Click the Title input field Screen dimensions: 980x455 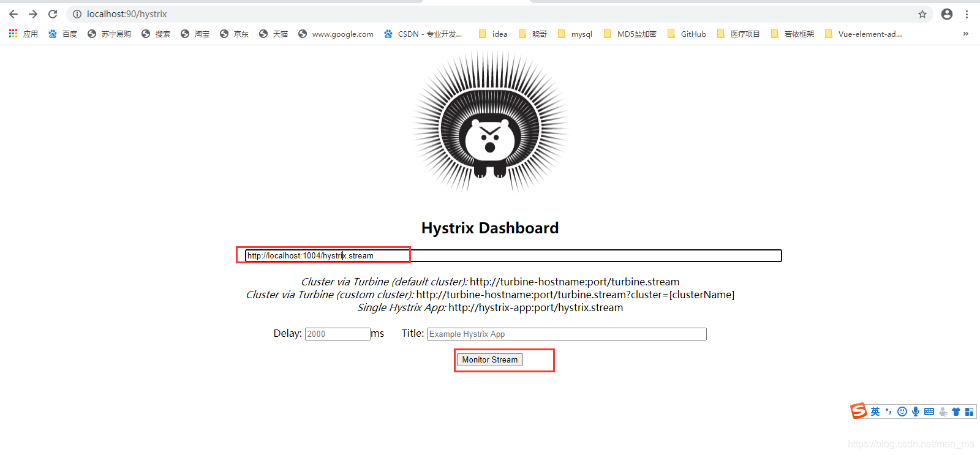click(567, 334)
